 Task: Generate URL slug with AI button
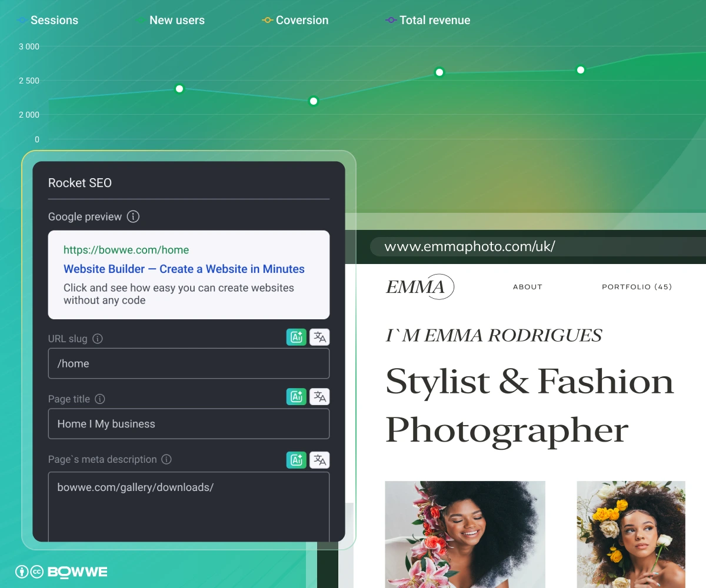(297, 337)
